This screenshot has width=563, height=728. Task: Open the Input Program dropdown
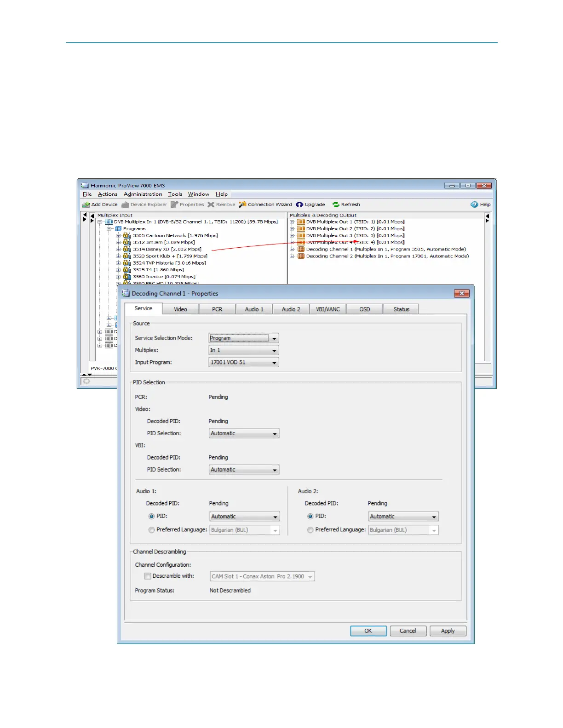pos(244,362)
